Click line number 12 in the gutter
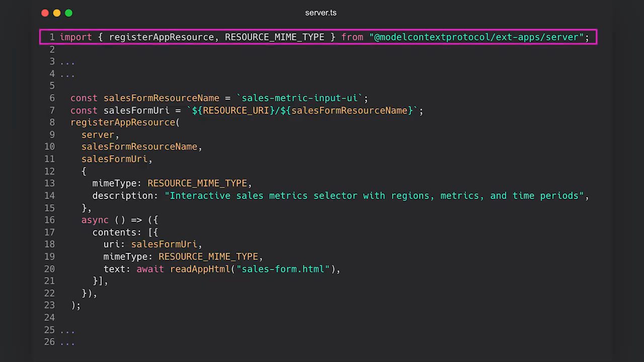 pos(49,171)
